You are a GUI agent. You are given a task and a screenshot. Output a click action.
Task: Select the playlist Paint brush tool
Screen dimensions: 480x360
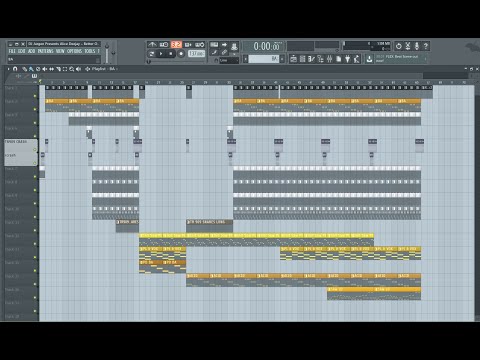coord(31,69)
